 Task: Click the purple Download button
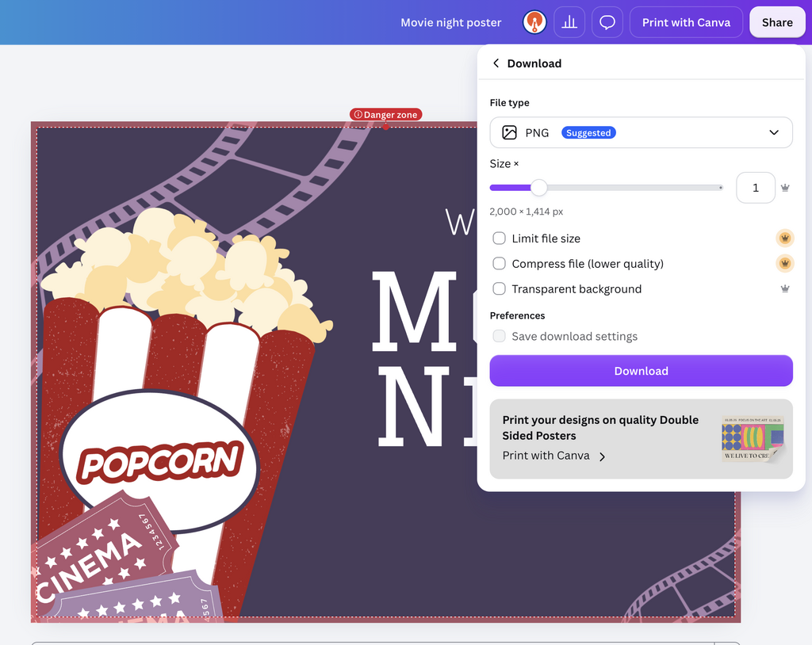[x=641, y=371]
